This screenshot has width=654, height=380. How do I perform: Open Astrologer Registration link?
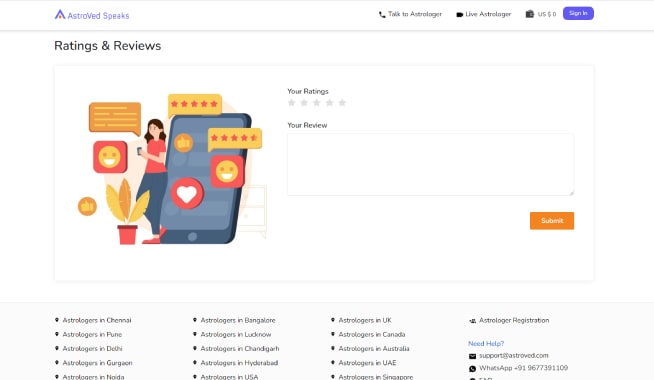tap(514, 320)
